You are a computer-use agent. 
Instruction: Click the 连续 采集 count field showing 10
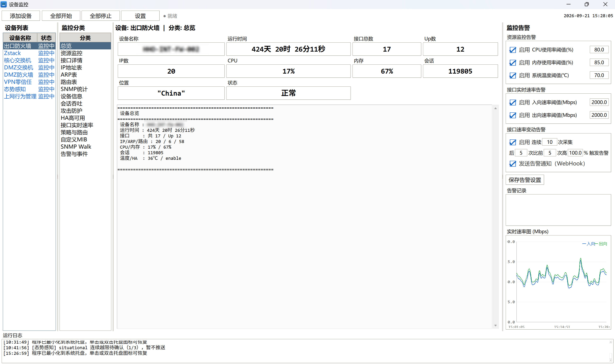point(550,142)
